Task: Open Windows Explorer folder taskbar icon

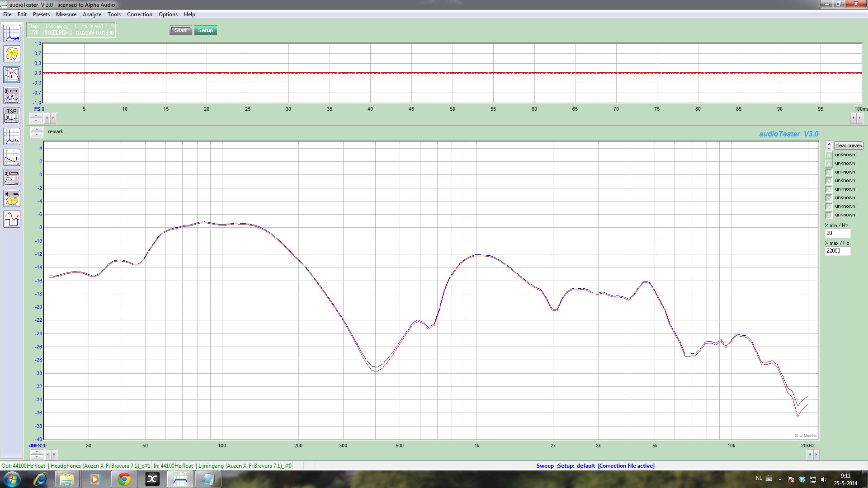Action: (x=67, y=479)
